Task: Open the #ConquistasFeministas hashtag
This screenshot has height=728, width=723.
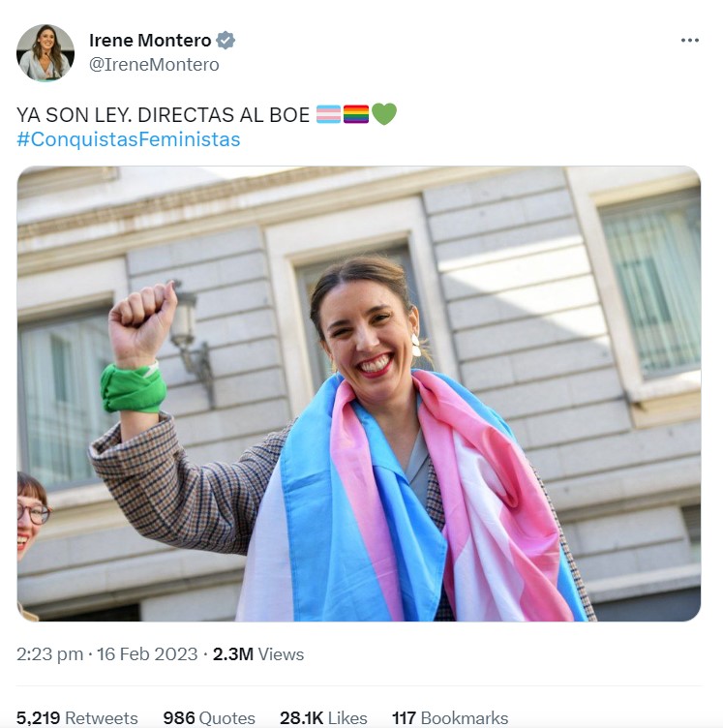Action: pyautogui.click(x=129, y=139)
